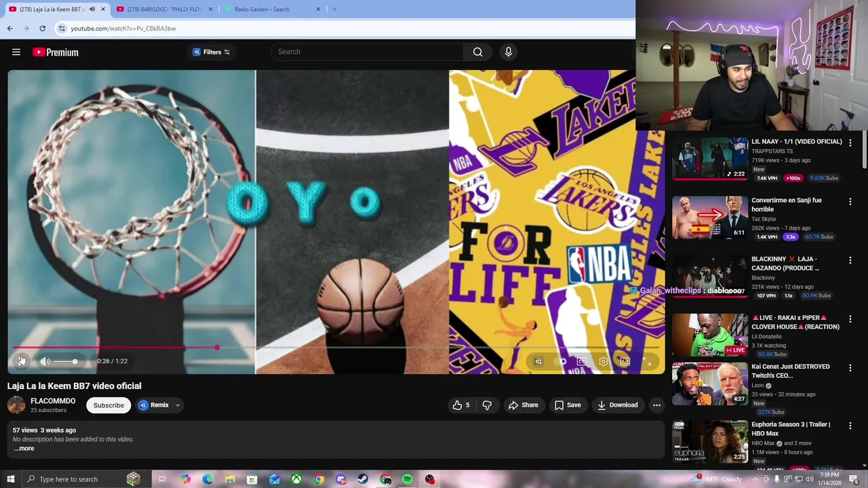868x488 pixels.
Task: Open options for BLACKINNY LAJA video
Action: [x=850, y=260]
